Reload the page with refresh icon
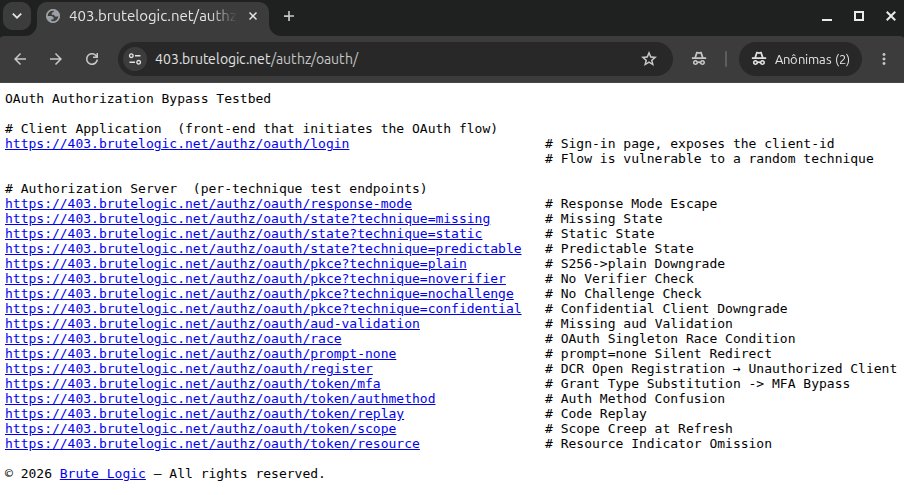The width and height of the screenshot is (904, 495). tap(92, 59)
